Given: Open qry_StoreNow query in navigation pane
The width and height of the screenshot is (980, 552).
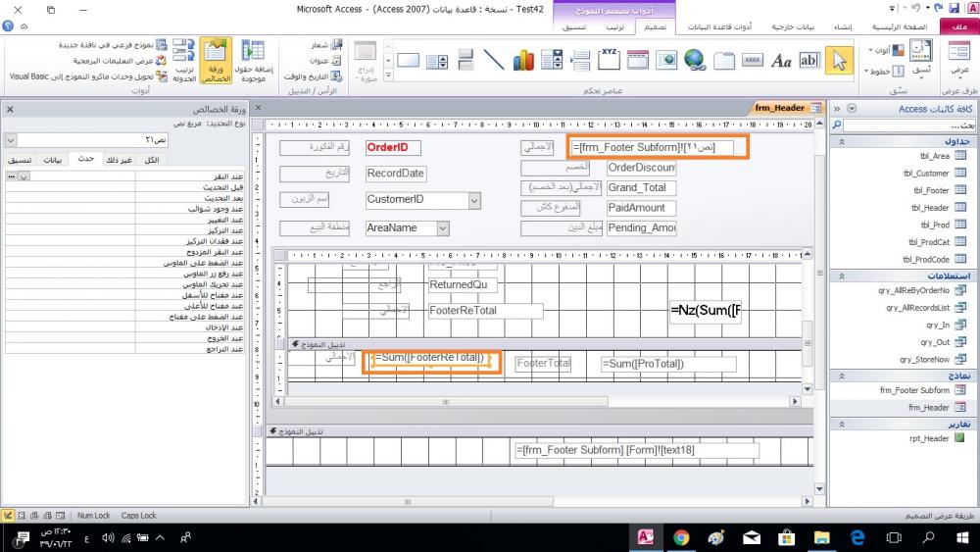Looking at the screenshot, I should point(933,360).
